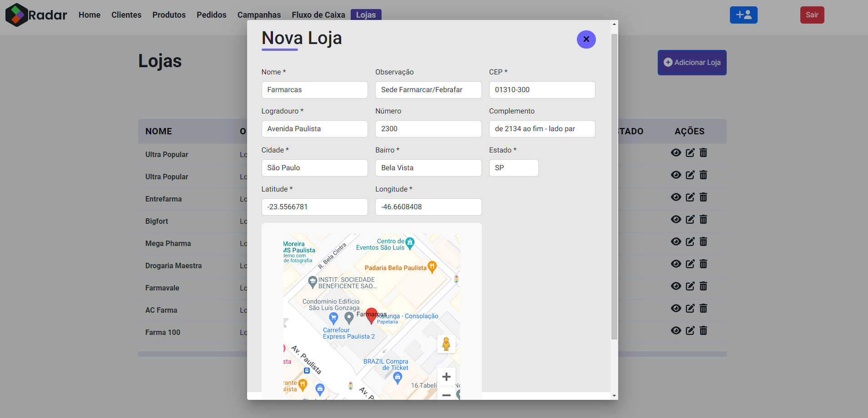Image resolution: width=868 pixels, height=418 pixels.
Task: Select the Street View pegman on the map
Action: pos(446,344)
